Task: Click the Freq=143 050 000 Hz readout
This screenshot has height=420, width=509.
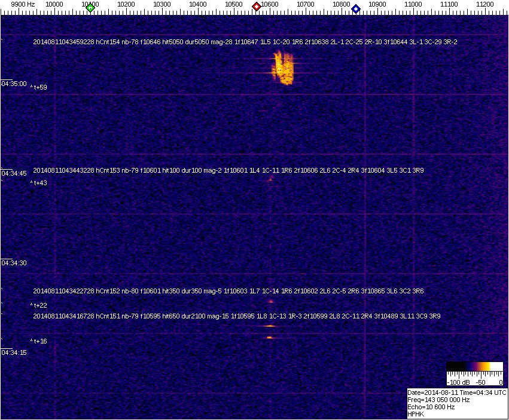Action: [x=438, y=400]
